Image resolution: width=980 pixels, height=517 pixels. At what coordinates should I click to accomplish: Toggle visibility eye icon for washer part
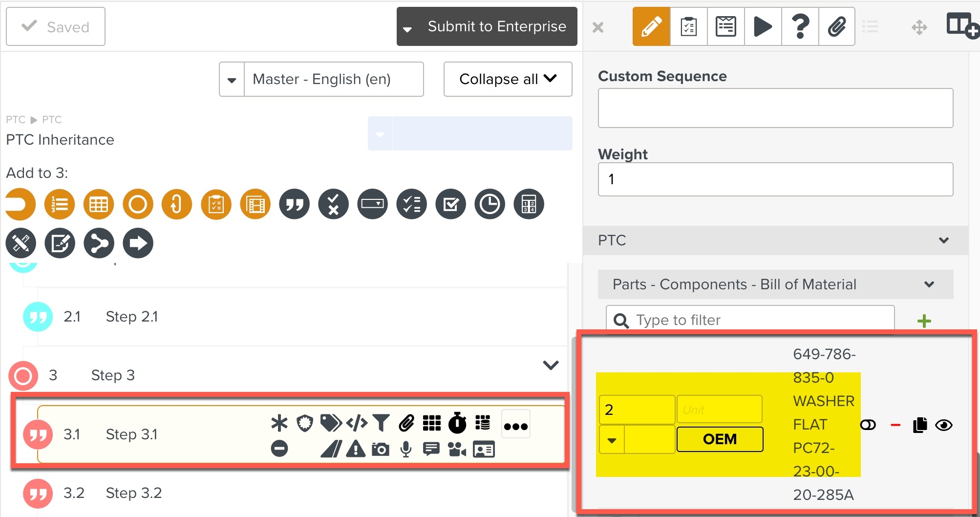click(x=943, y=425)
